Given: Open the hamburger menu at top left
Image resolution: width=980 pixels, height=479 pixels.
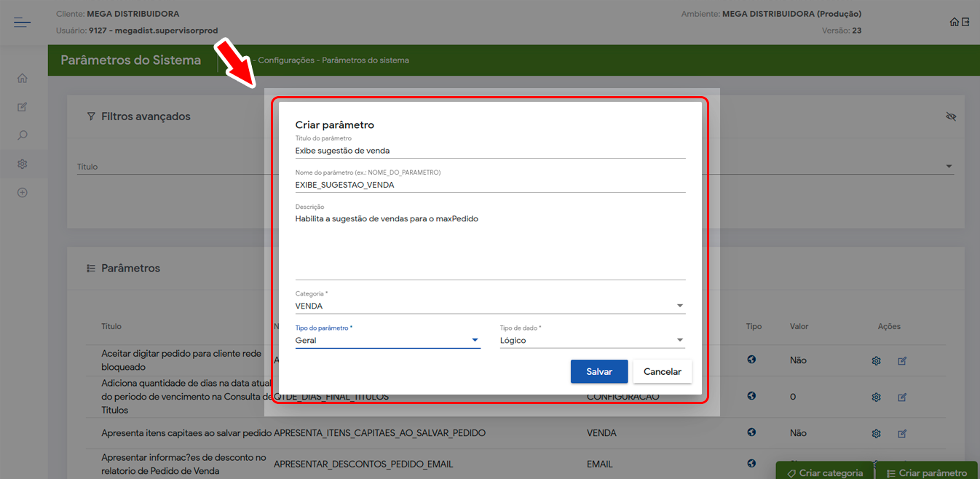Looking at the screenshot, I should coord(22,23).
